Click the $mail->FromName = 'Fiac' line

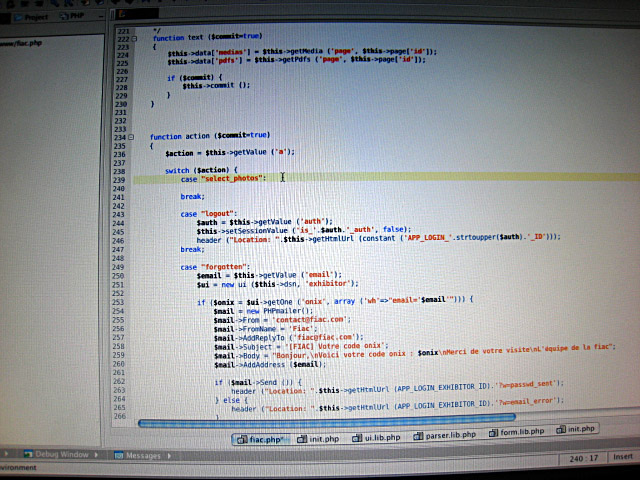[265, 329]
